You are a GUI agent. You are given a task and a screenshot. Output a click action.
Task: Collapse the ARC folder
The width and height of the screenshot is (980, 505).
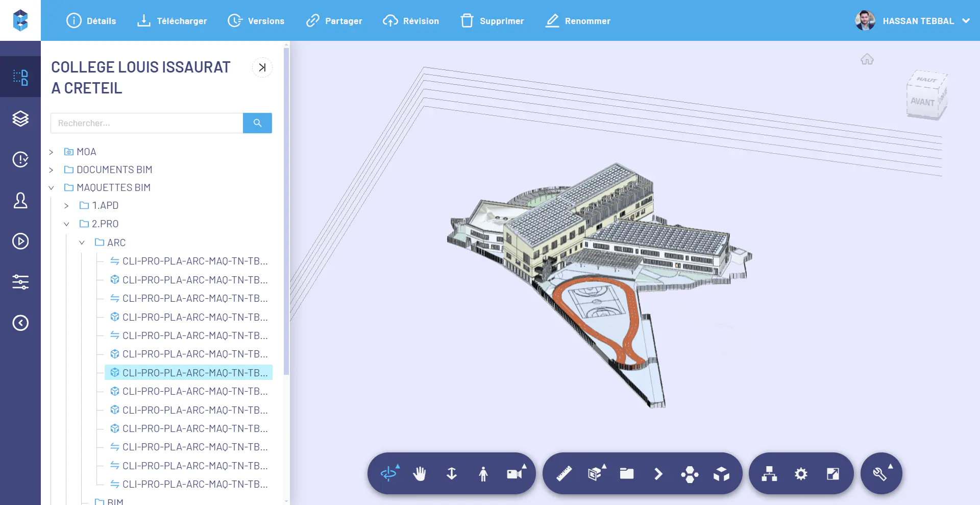coord(82,243)
